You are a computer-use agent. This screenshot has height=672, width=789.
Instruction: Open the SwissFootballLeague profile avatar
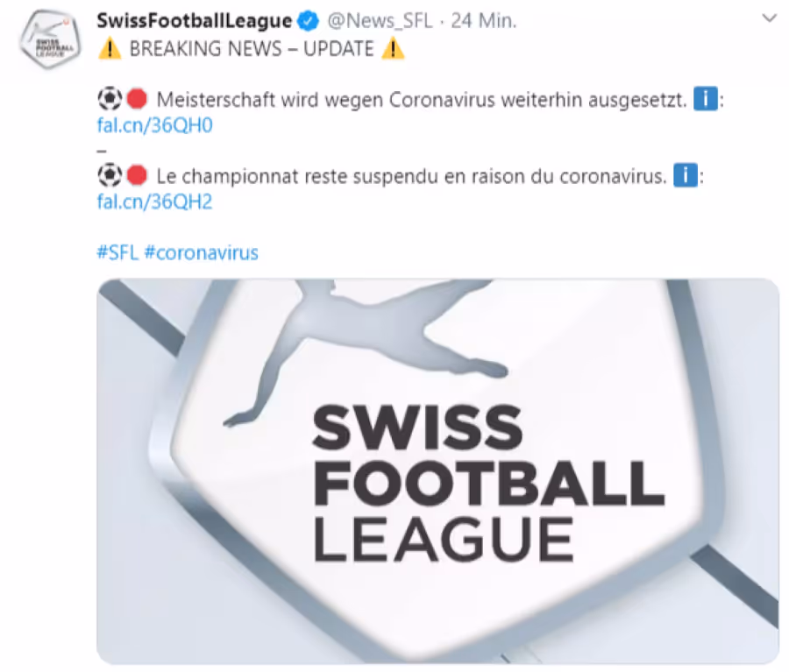(x=49, y=41)
